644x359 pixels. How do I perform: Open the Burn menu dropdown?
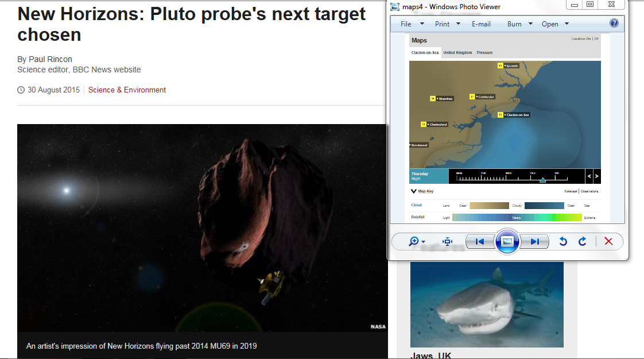pos(520,24)
